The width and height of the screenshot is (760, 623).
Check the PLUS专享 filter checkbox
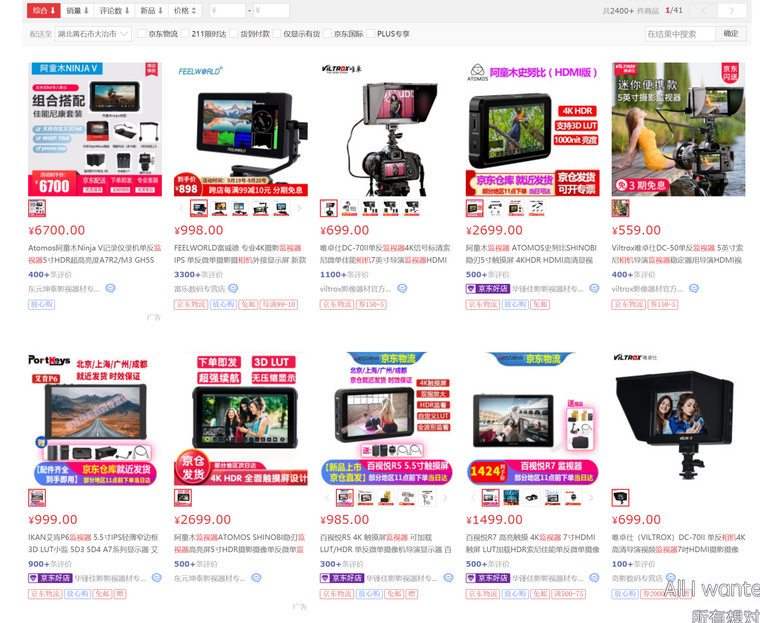click(x=371, y=33)
